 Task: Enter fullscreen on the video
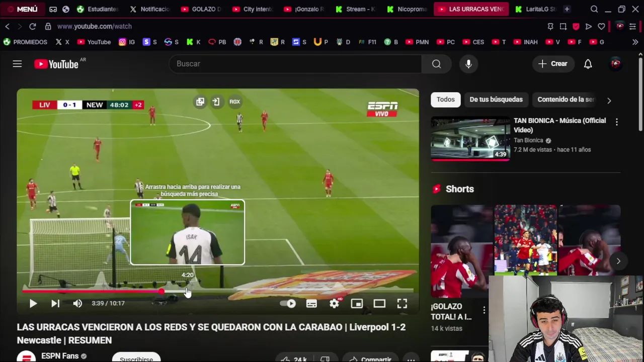(402, 303)
